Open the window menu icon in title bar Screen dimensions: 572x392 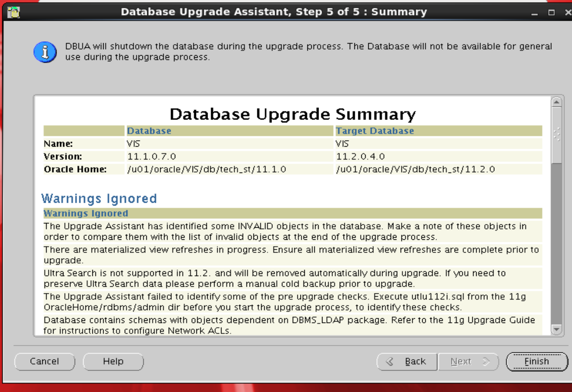coord(13,12)
